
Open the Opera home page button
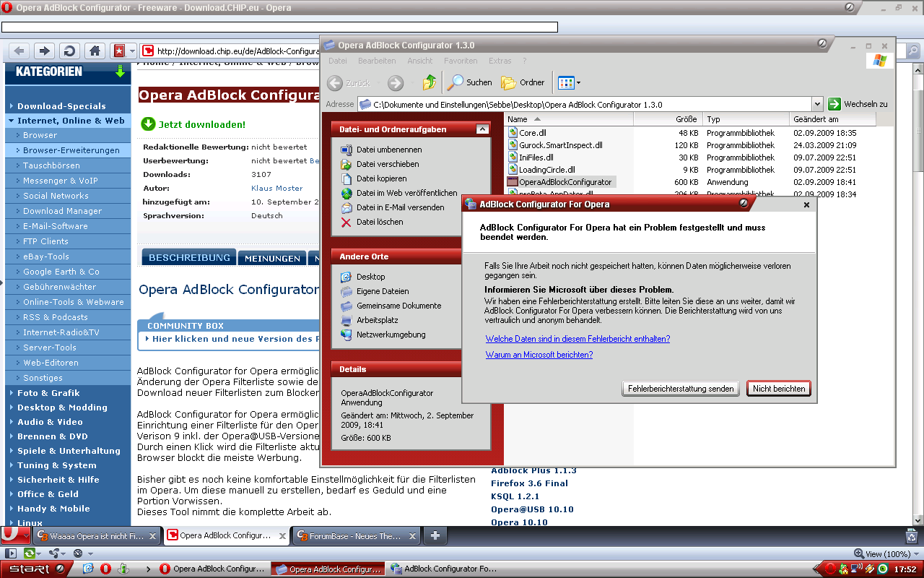(94, 51)
